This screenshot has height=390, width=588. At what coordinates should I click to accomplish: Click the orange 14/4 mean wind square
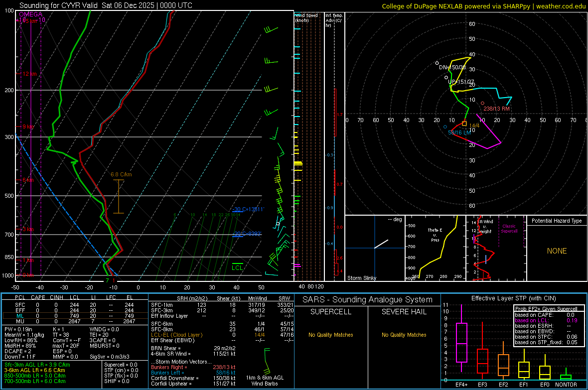(x=464, y=124)
